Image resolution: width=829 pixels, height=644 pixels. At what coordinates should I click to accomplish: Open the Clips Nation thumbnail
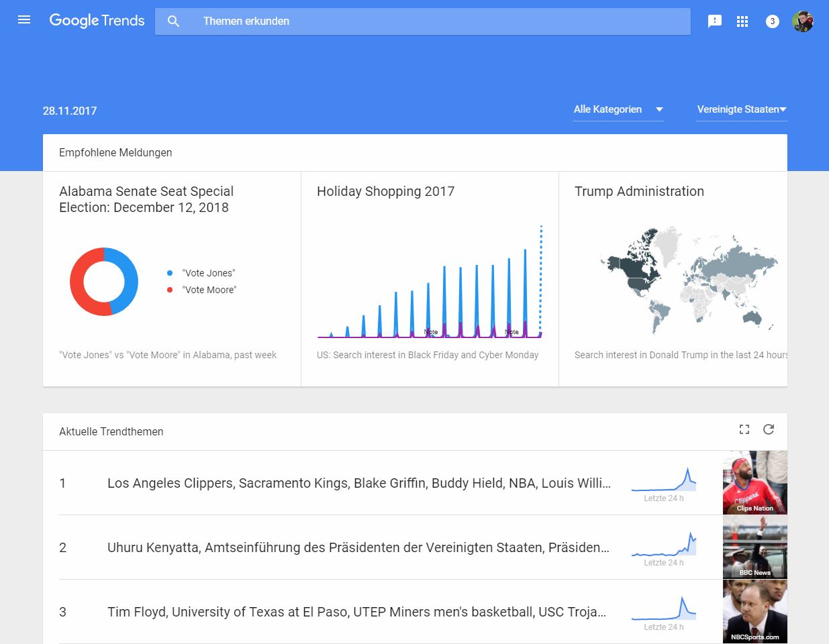pos(755,482)
